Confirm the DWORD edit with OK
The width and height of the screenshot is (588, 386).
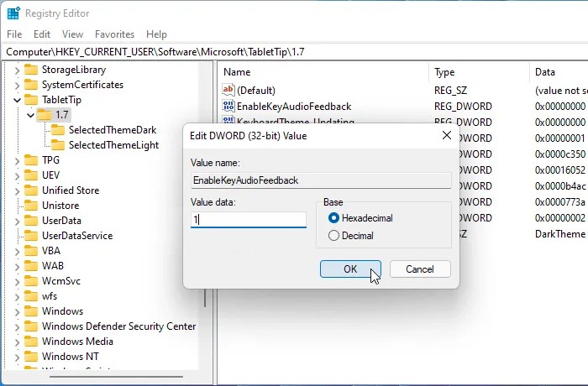tap(350, 269)
